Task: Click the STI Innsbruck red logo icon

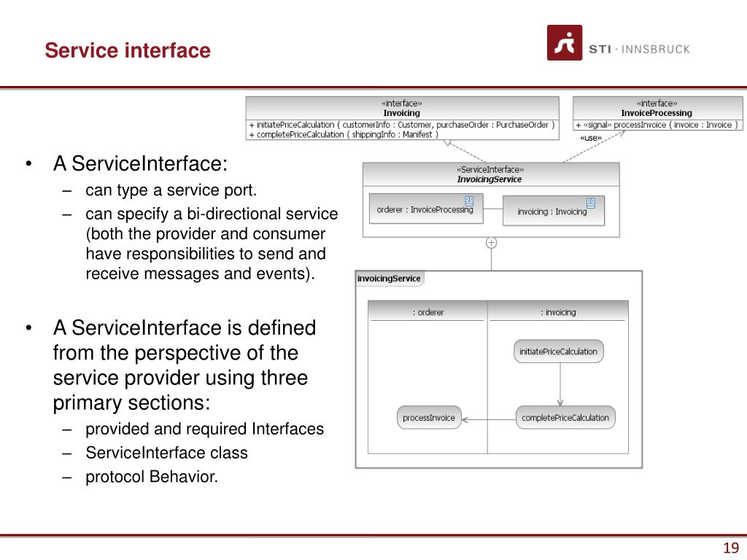Action: click(565, 43)
